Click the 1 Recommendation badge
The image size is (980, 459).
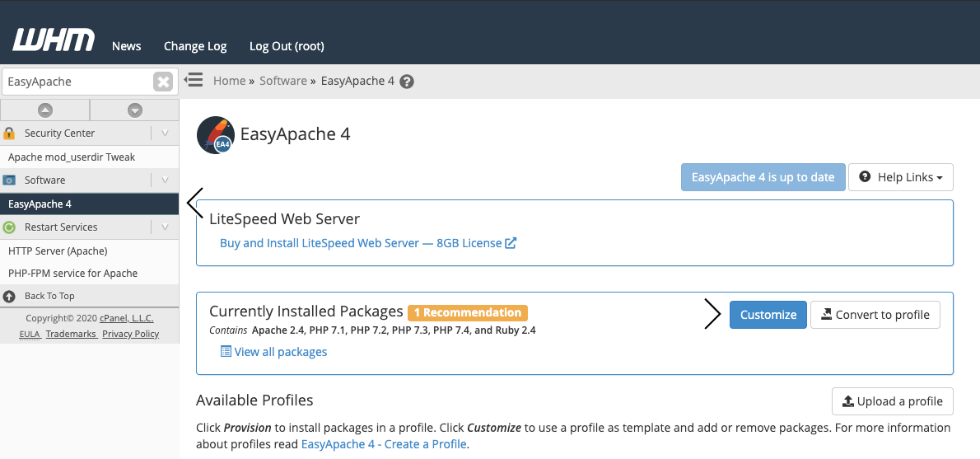tap(468, 312)
